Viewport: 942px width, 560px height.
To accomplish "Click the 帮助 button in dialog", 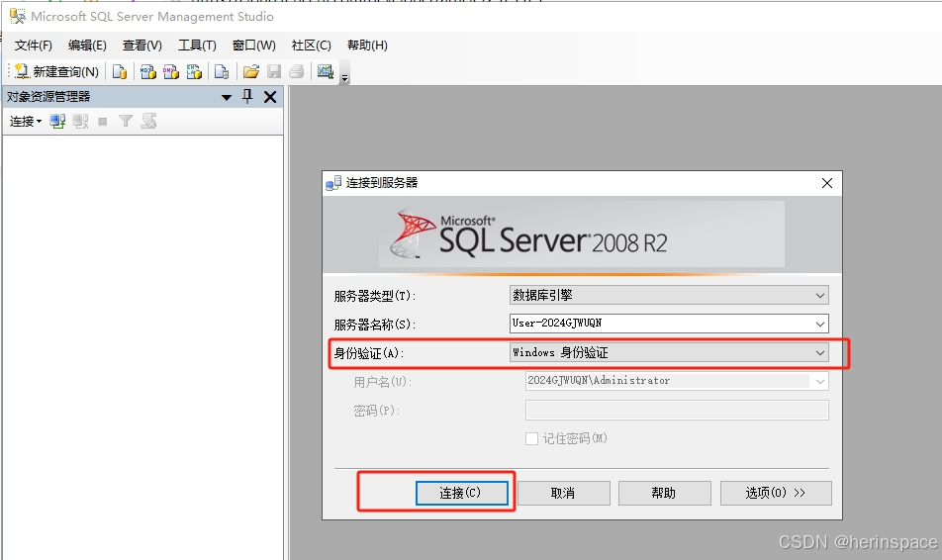I will click(665, 494).
